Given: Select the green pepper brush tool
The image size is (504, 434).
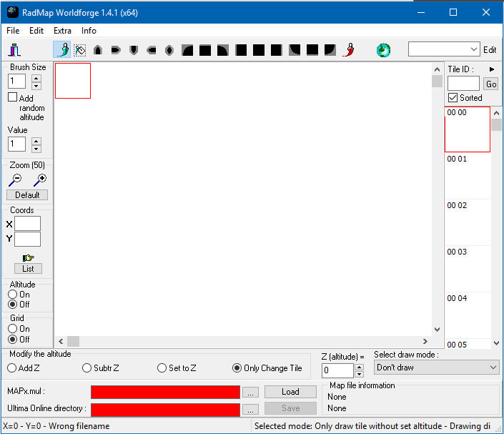Looking at the screenshot, I should click(62, 50).
